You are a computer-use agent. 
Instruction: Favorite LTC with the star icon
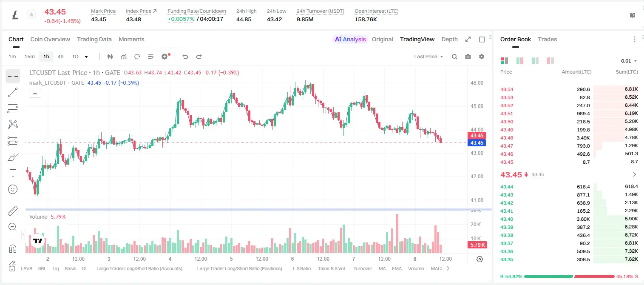[31, 15]
